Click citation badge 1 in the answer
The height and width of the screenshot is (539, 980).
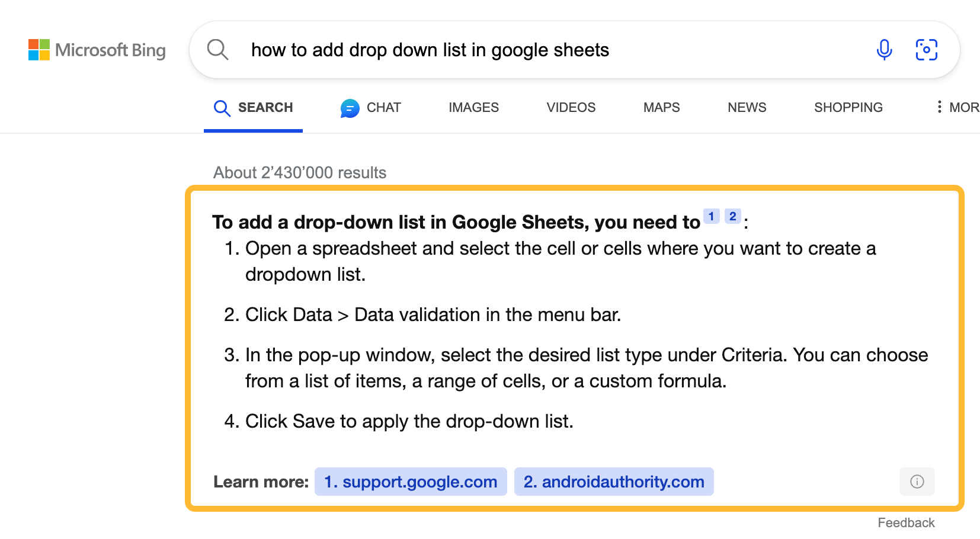(x=711, y=216)
